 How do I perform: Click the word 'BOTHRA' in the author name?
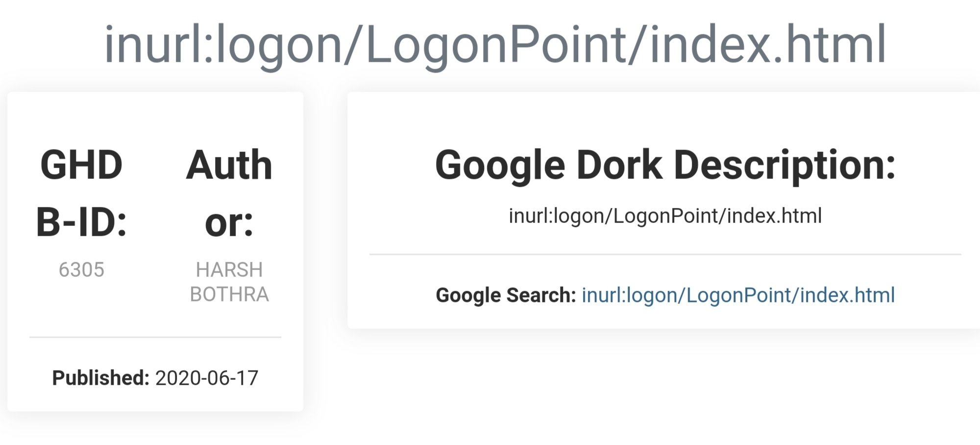tap(229, 294)
